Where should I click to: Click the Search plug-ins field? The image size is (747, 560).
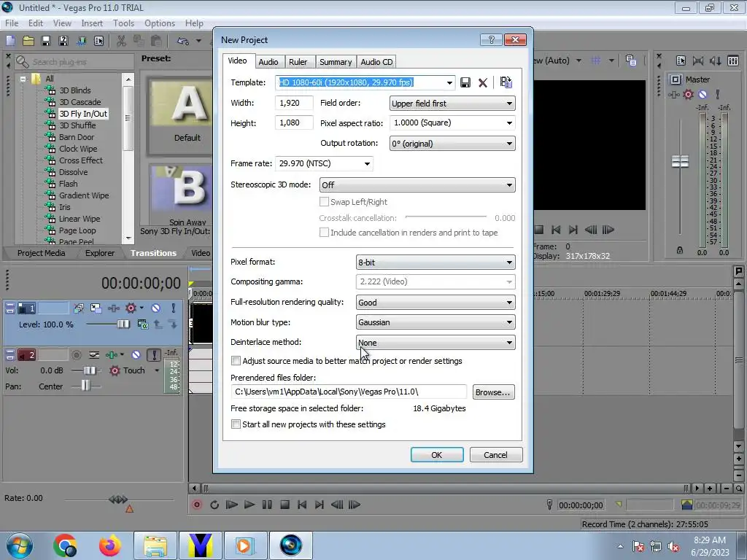point(74,61)
